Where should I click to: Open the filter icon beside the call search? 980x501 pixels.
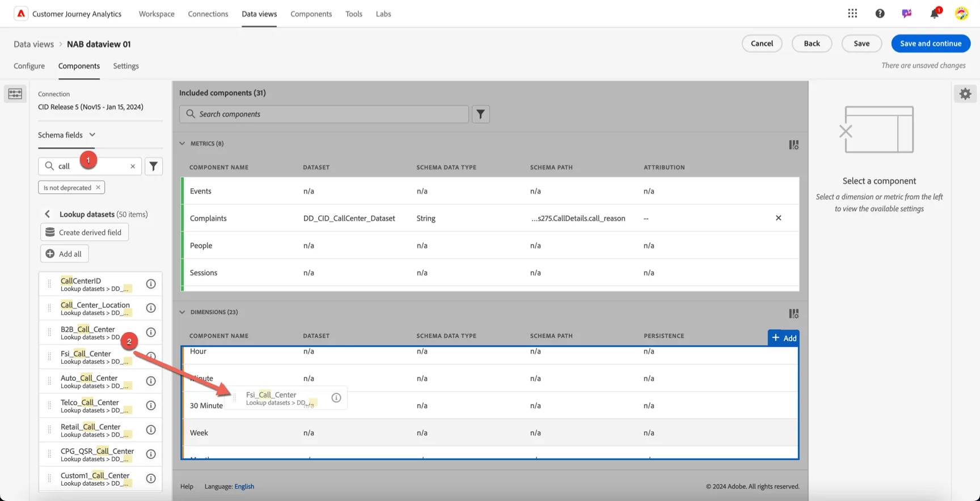pos(154,166)
